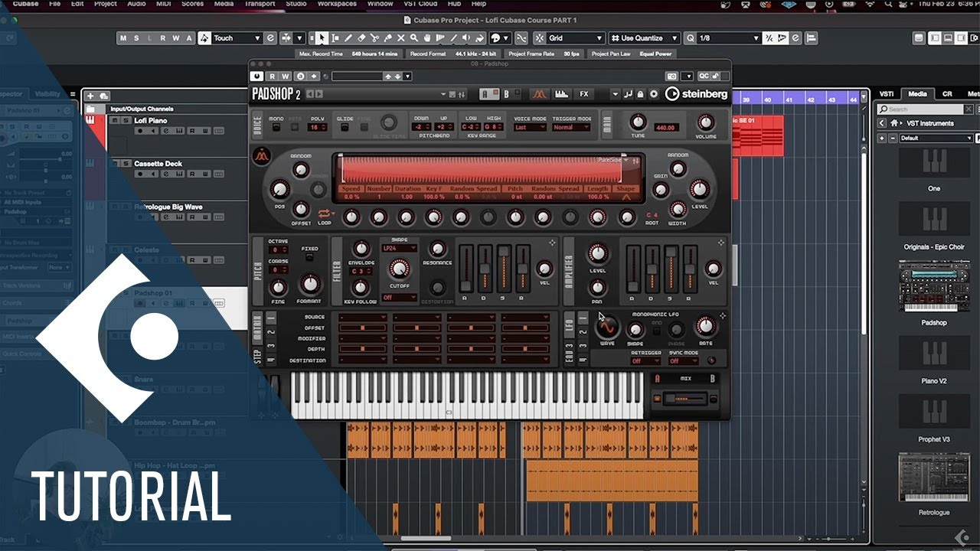This screenshot has height=551, width=980.
Task: Toggle Write automation W in Padshop window
Action: tap(286, 76)
